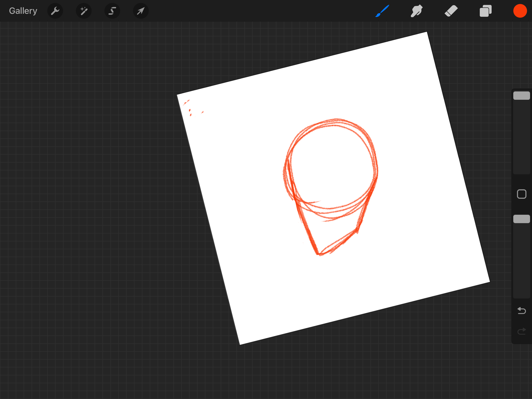Select the Paint brush tool

(x=382, y=11)
